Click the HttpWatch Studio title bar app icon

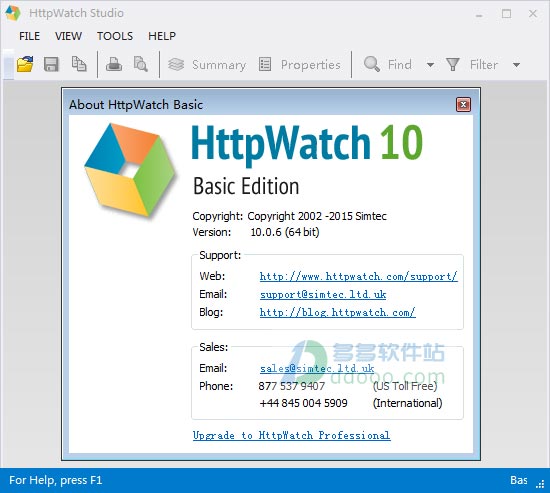point(13,13)
